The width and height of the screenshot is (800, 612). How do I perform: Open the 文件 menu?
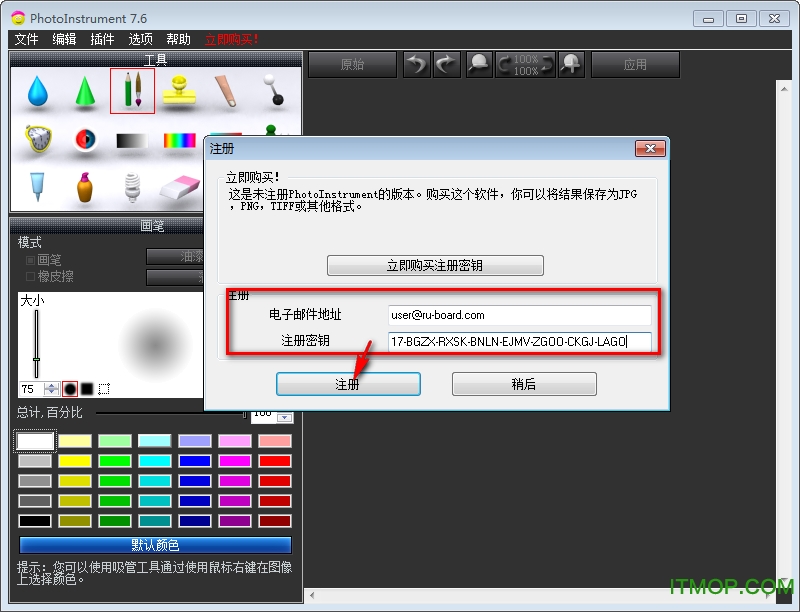(27, 39)
